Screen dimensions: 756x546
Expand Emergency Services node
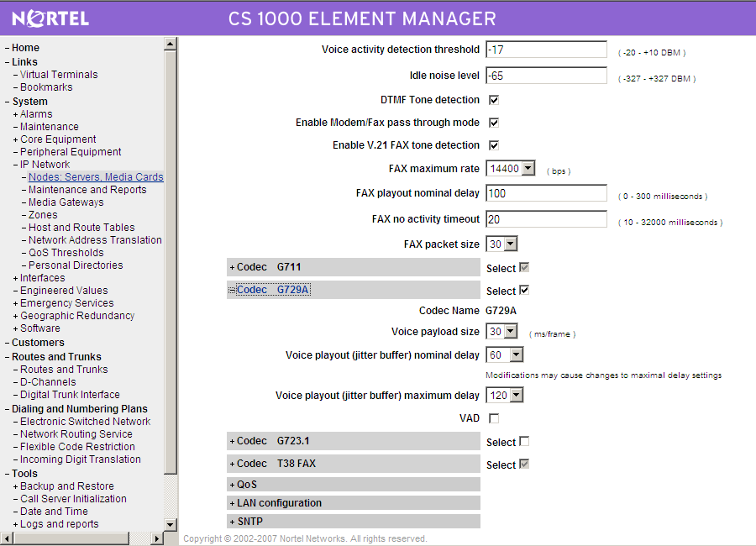pyautogui.click(x=16, y=303)
